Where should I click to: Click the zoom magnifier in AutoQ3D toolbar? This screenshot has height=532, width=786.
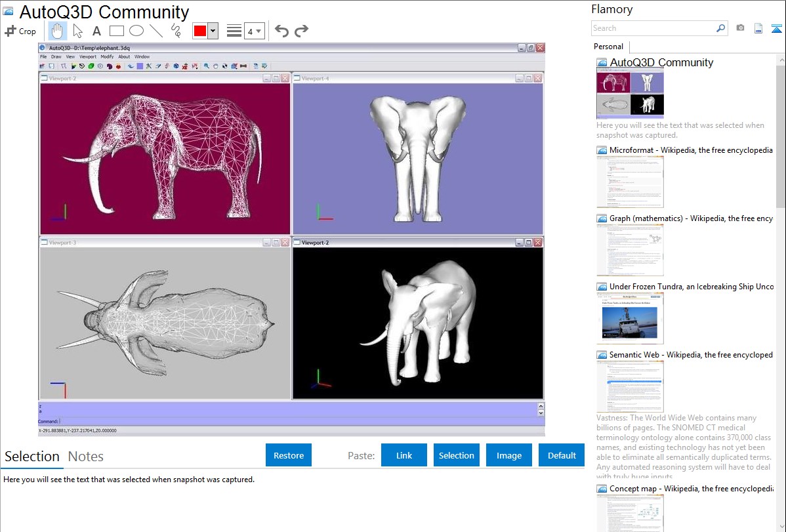pyautogui.click(x=206, y=66)
